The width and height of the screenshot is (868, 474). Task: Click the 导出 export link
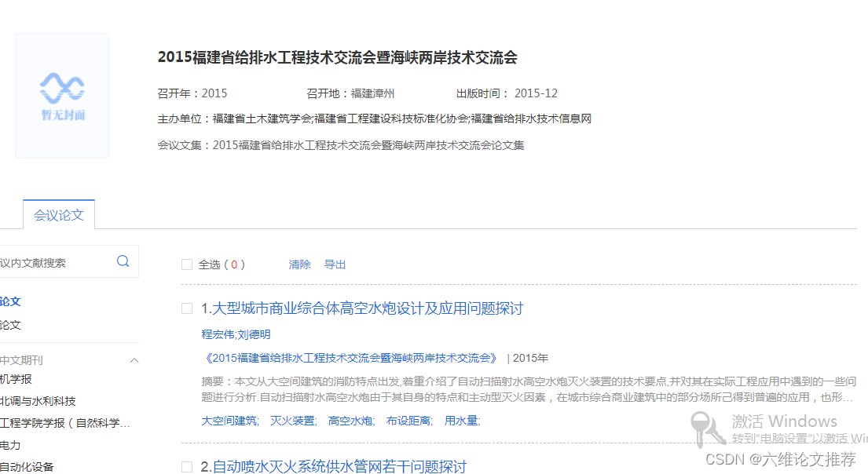(x=335, y=264)
